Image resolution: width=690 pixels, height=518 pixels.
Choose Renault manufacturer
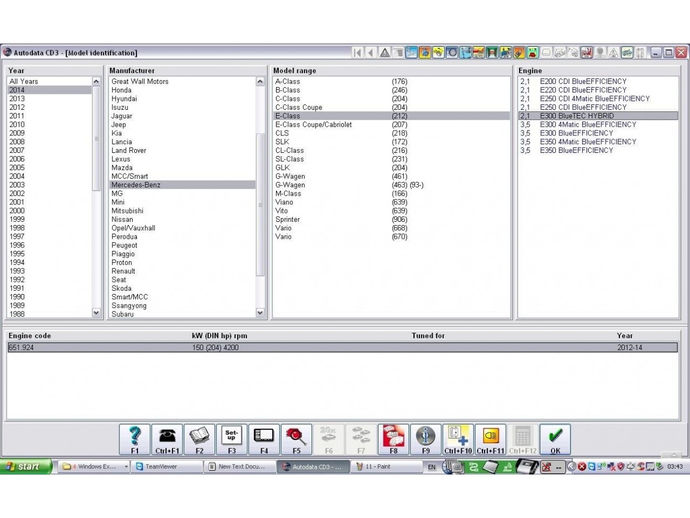click(x=182, y=271)
